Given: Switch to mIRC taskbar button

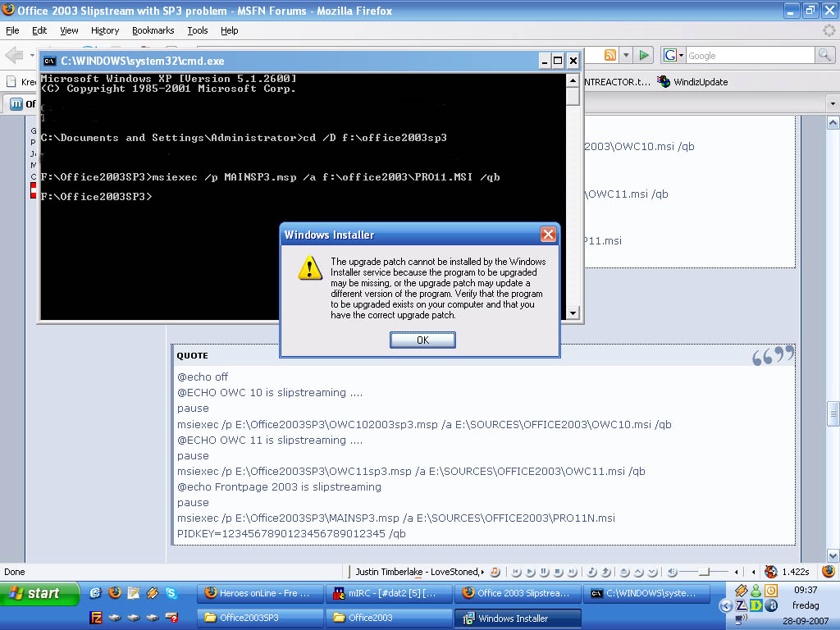Looking at the screenshot, I should click(x=389, y=594).
